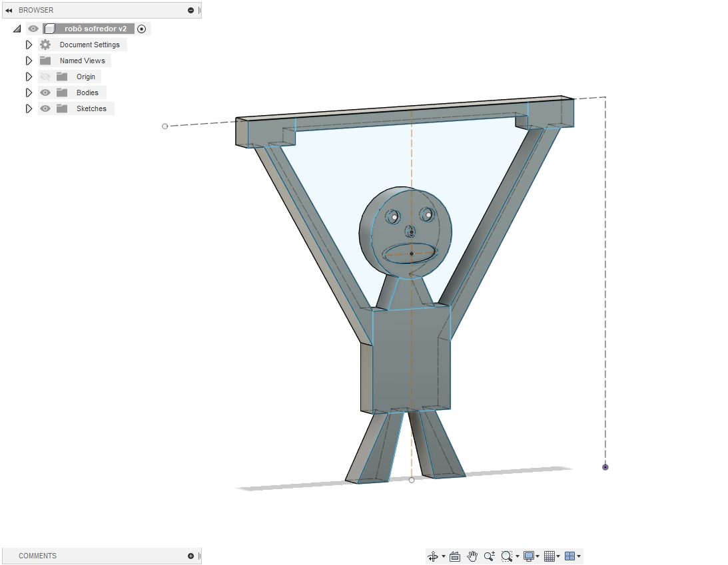Click the COMMENTS panel title
This screenshot has height=565, width=728.
click(x=37, y=556)
